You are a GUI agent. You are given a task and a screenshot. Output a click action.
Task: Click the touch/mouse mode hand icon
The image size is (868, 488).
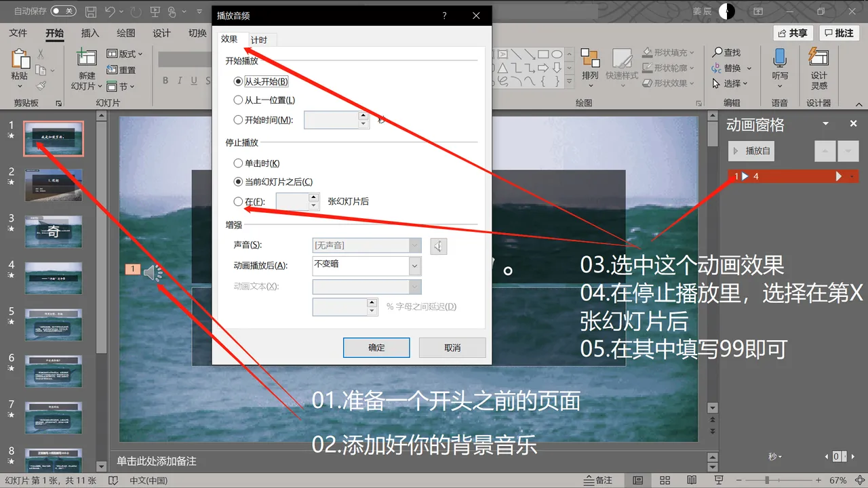(172, 12)
